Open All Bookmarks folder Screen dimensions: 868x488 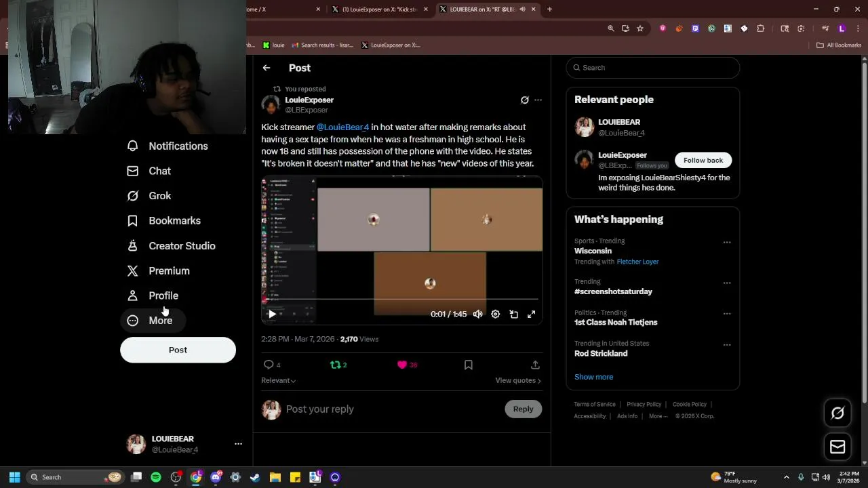tap(839, 45)
